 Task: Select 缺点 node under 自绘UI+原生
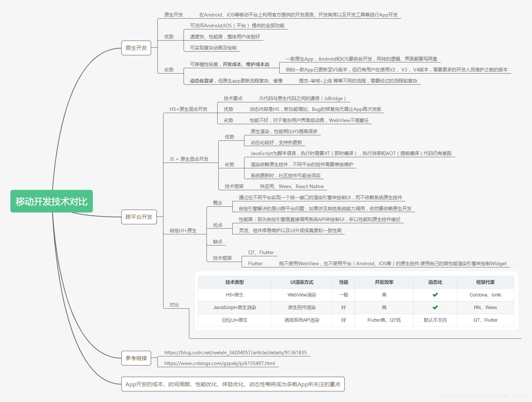(218, 242)
